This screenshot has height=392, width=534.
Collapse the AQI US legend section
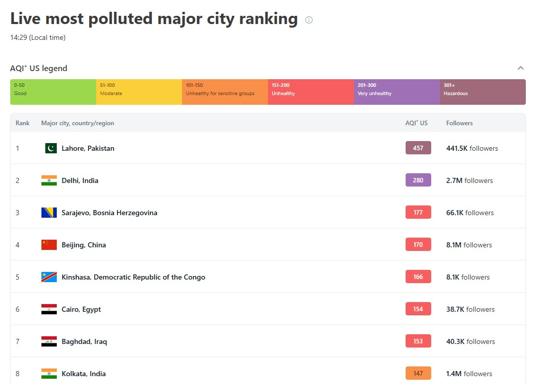coord(521,68)
